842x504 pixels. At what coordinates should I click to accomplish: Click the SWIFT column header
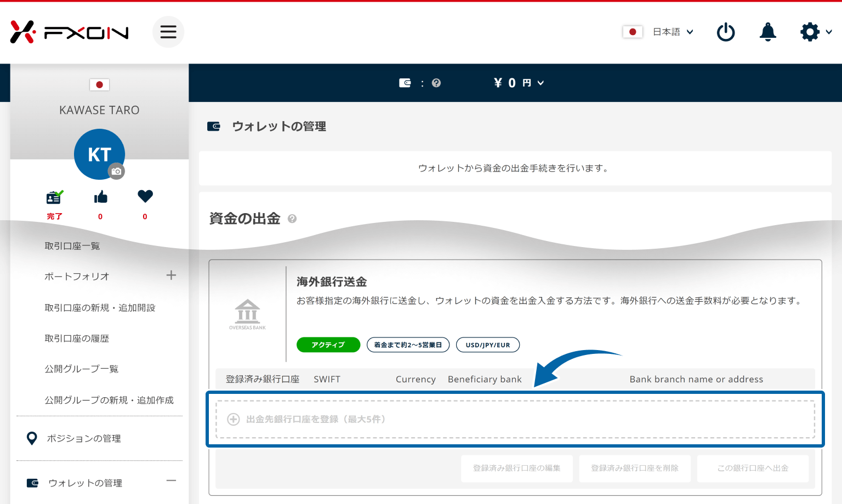click(327, 379)
